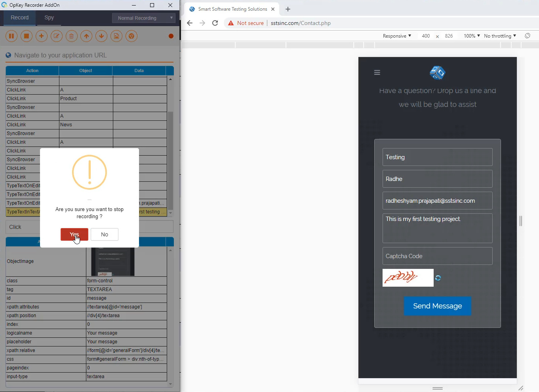Image resolution: width=539 pixels, height=392 pixels.
Task: Add a new step with plus icon
Action: coord(42,36)
